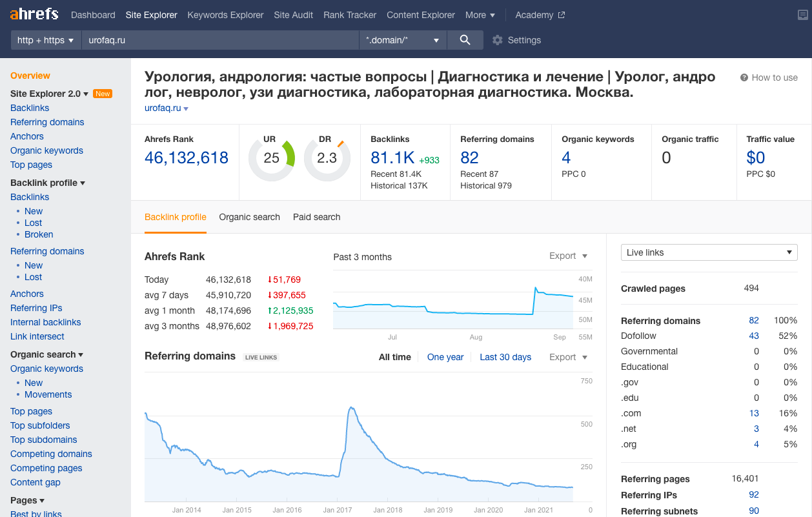This screenshot has width=812, height=517.
Task: Open Content Explorer
Action: [421, 15]
